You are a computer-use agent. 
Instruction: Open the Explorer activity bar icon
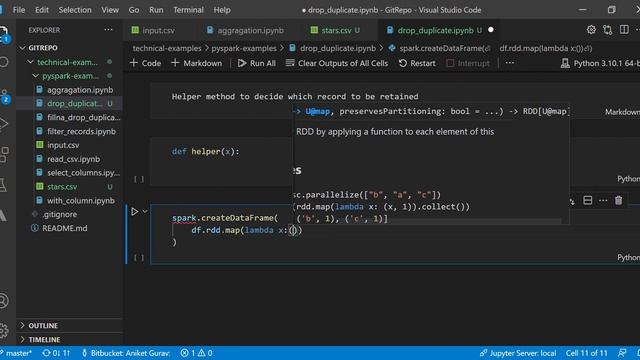pos(3,33)
